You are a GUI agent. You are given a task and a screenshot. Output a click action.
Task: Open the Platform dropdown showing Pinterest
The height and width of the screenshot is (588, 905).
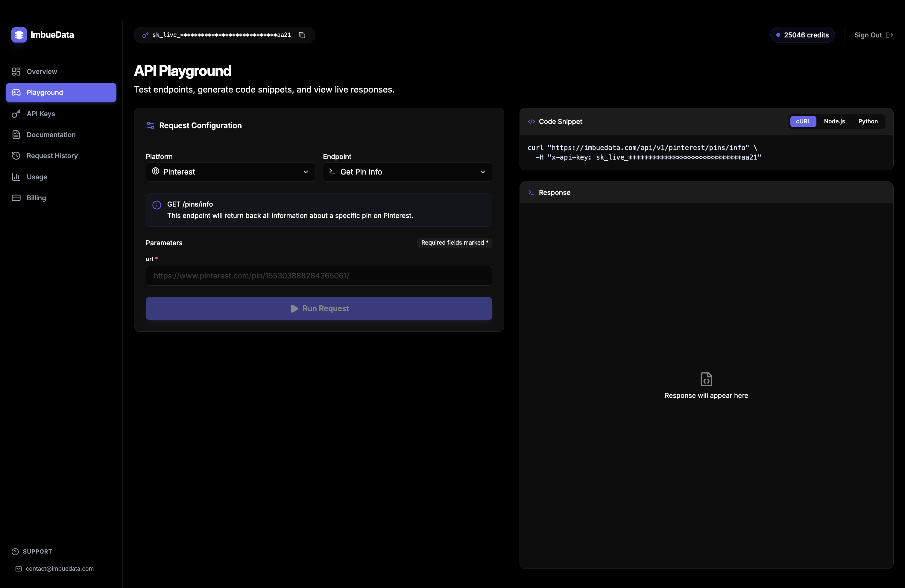point(230,172)
